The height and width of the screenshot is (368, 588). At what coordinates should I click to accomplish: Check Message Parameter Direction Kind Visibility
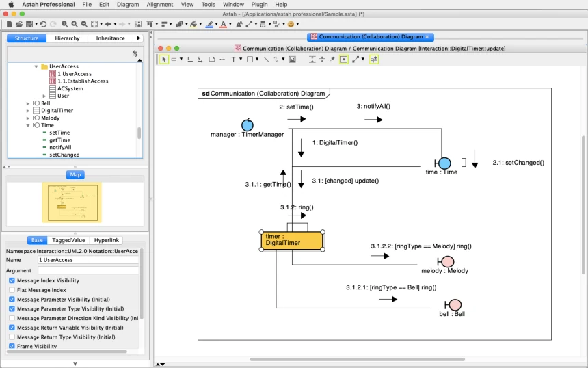(12, 318)
